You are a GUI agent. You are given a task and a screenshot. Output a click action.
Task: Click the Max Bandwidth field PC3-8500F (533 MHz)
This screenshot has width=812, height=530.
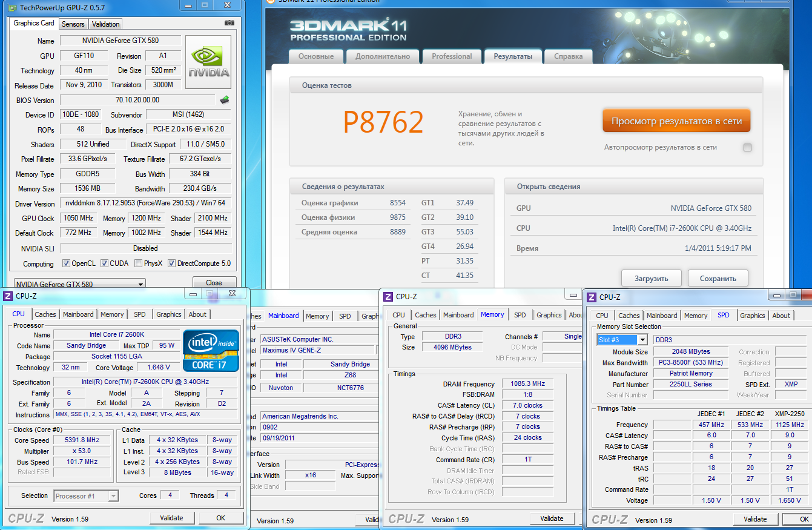click(x=691, y=363)
